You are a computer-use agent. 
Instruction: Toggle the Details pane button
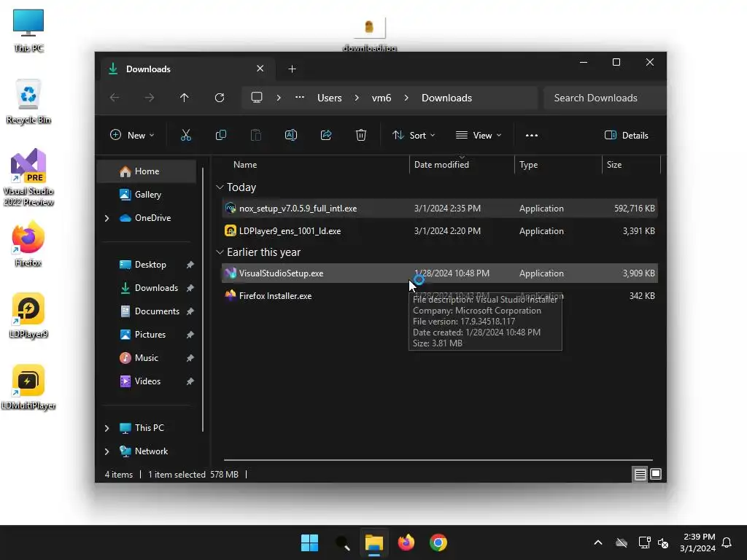[626, 135]
